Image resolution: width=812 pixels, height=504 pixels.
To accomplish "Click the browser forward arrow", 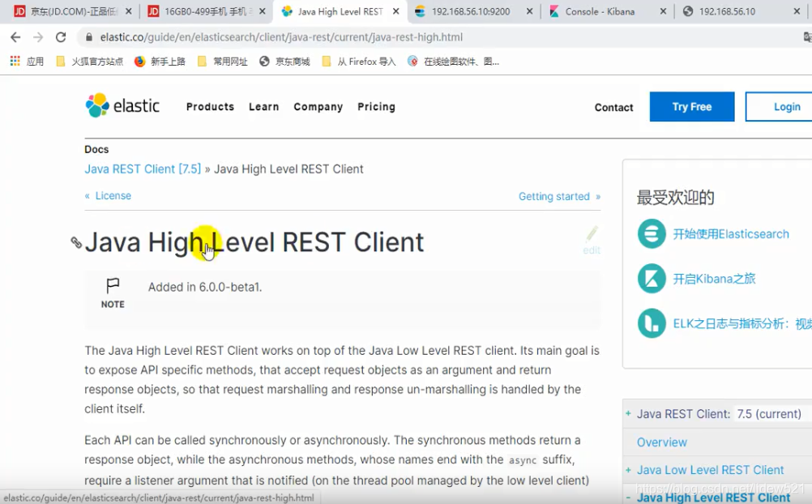I will click(x=38, y=37).
